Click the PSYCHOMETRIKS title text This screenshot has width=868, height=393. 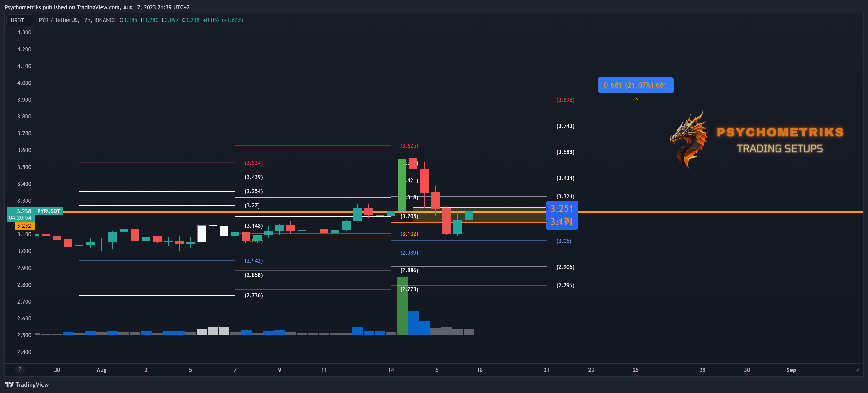pos(780,132)
